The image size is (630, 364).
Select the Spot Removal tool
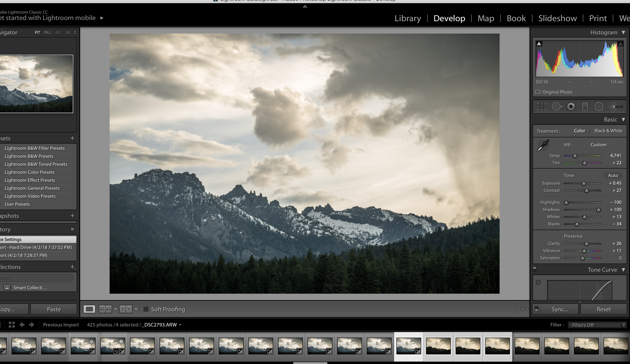[557, 107]
